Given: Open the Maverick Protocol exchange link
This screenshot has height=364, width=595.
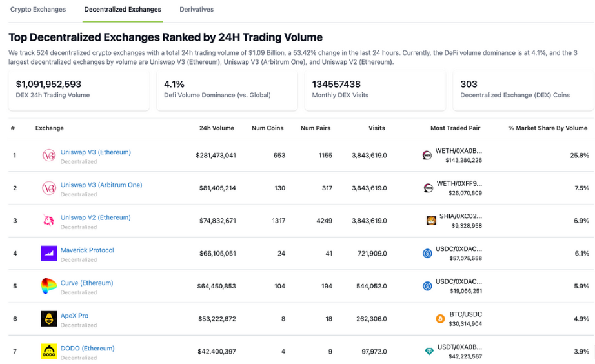Looking at the screenshot, I should (87, 250).
